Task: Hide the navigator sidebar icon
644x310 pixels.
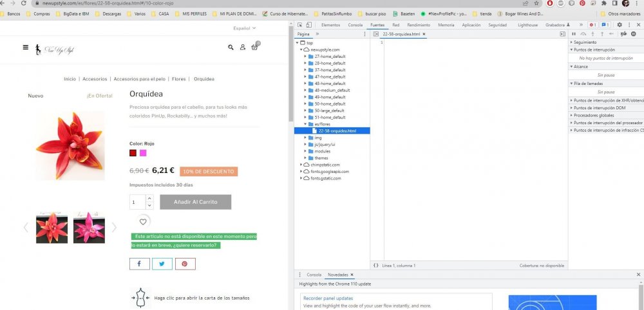Action: coord(376,34)
